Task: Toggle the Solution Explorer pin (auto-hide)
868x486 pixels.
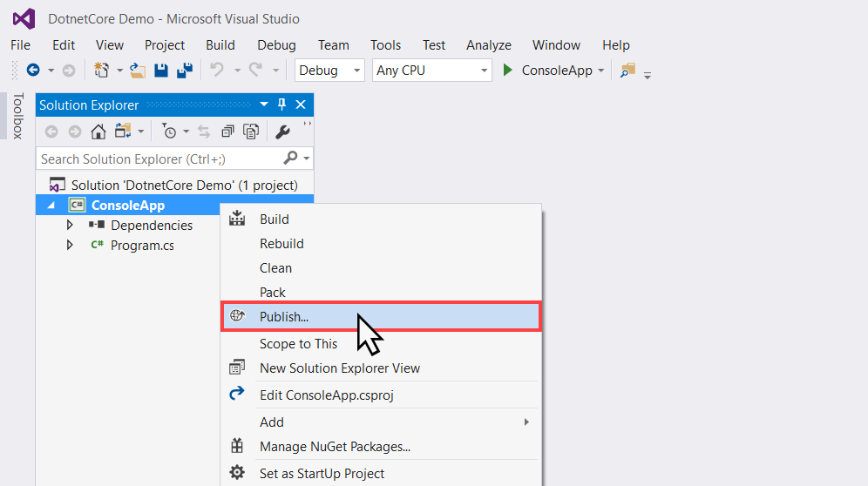Action: [x=281, y=104]
